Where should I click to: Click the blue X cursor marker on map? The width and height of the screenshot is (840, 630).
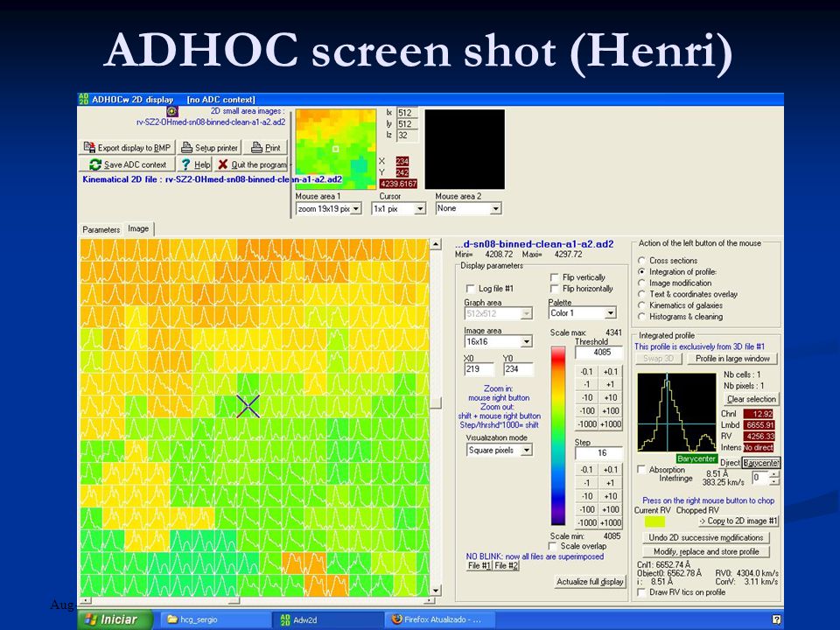tap(248, 407)
